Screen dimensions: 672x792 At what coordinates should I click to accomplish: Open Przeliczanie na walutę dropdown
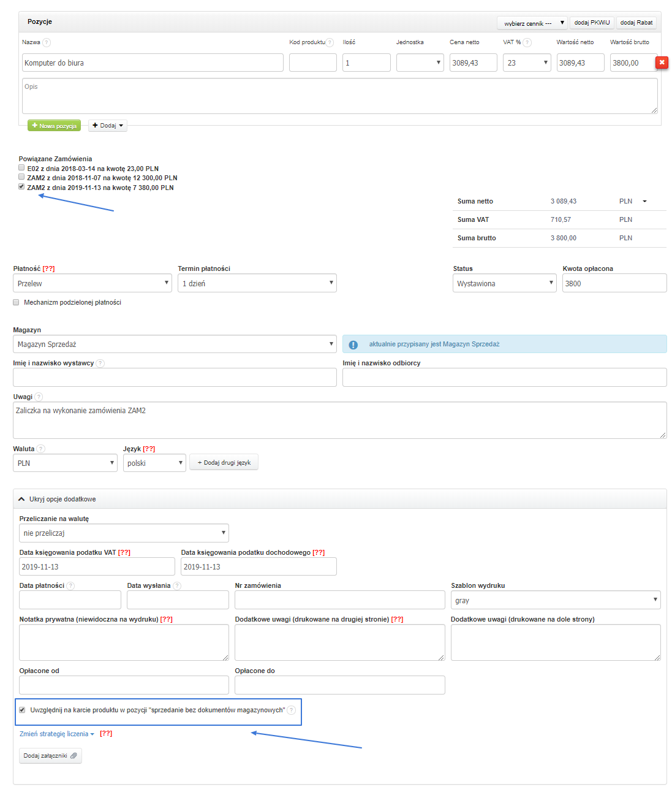click(124, 533)
